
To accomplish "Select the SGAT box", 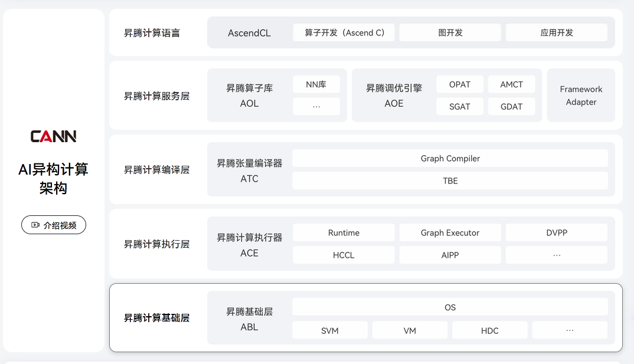I will [460, 107].
